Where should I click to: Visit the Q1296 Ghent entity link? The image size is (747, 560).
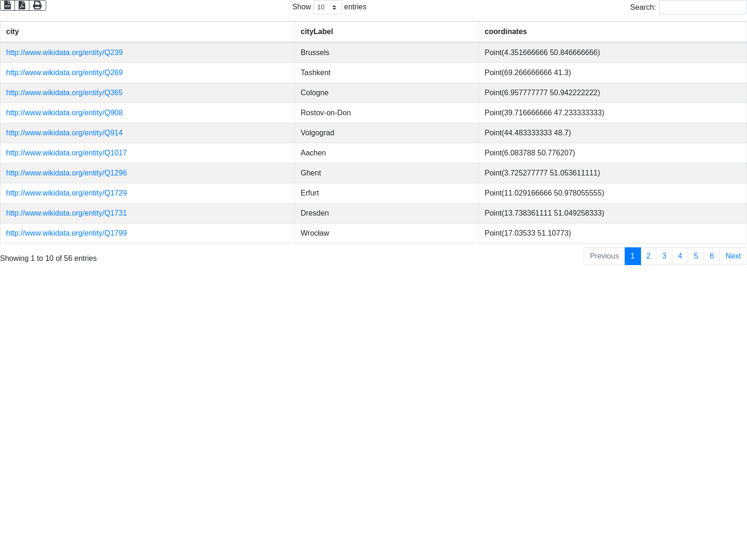(66, 173)
